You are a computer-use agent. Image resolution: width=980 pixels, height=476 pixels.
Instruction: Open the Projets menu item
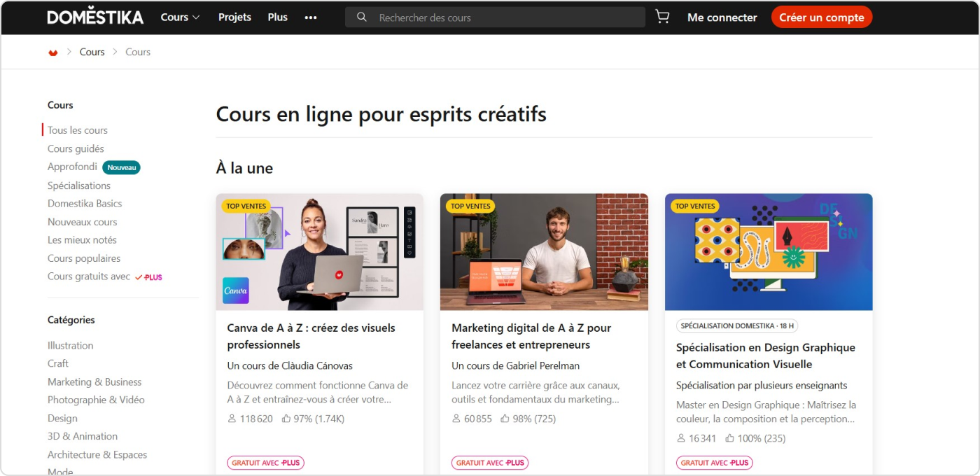[234, 17]
